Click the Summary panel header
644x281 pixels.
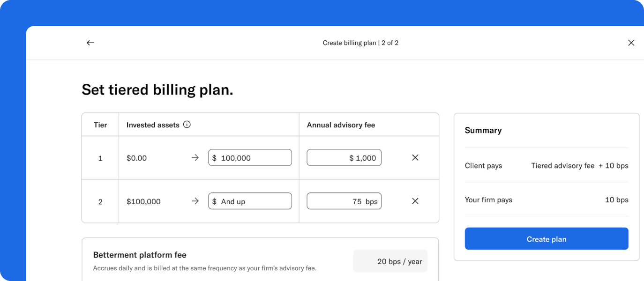click(x=483, y=130)
